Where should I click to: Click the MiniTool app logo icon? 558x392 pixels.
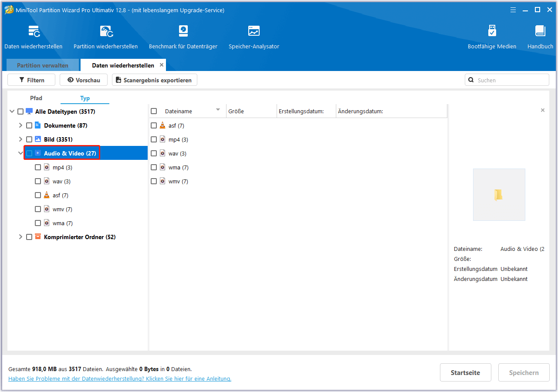tap(9, 10)
